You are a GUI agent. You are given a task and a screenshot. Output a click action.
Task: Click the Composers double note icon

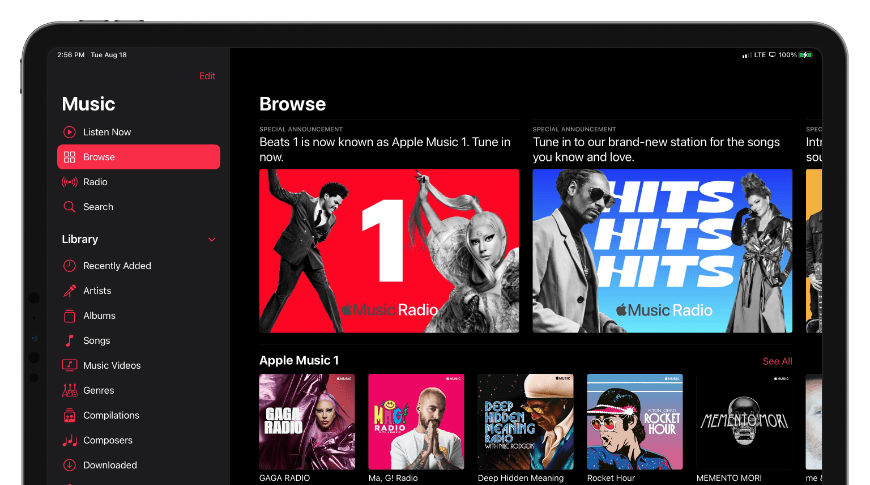[x=69, y=441]
